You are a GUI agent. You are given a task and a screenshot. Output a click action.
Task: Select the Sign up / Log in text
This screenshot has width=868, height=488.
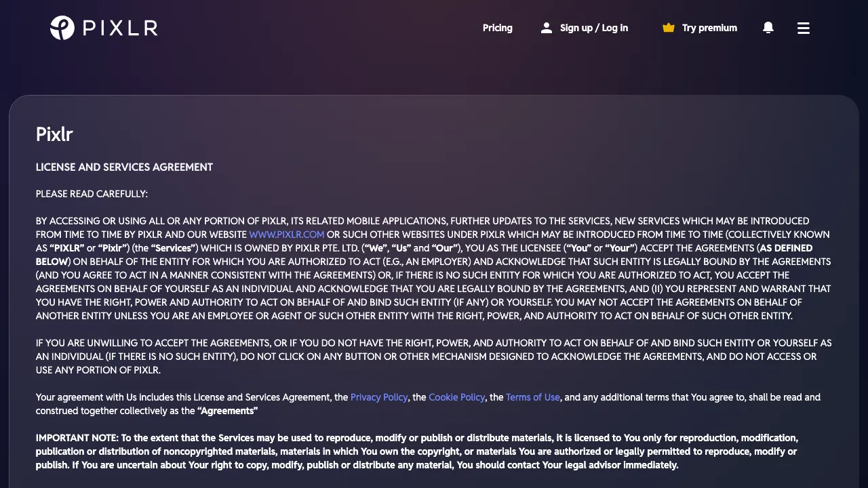point(594,28)
